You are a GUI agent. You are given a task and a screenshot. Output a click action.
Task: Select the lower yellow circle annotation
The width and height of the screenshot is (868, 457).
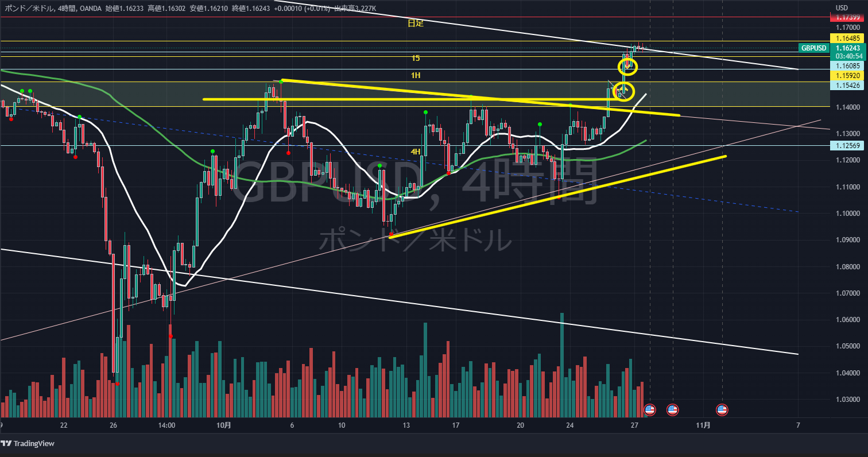[624, 90]
